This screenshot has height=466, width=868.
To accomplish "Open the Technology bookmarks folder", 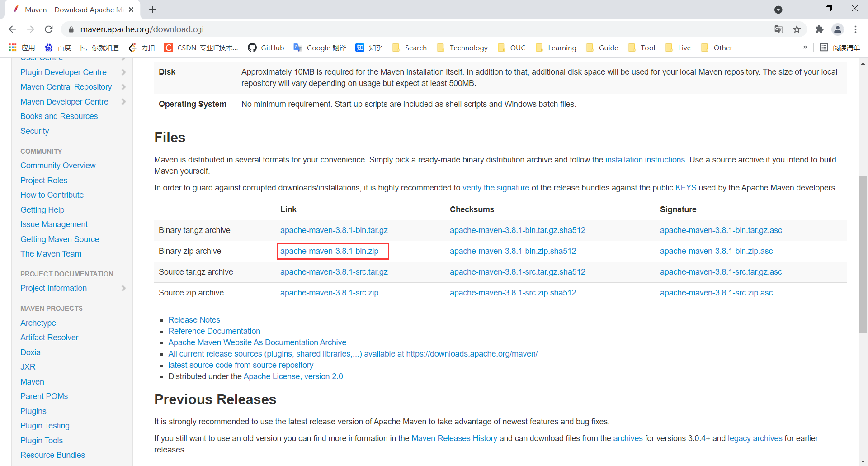I will [x=462, y=48].
